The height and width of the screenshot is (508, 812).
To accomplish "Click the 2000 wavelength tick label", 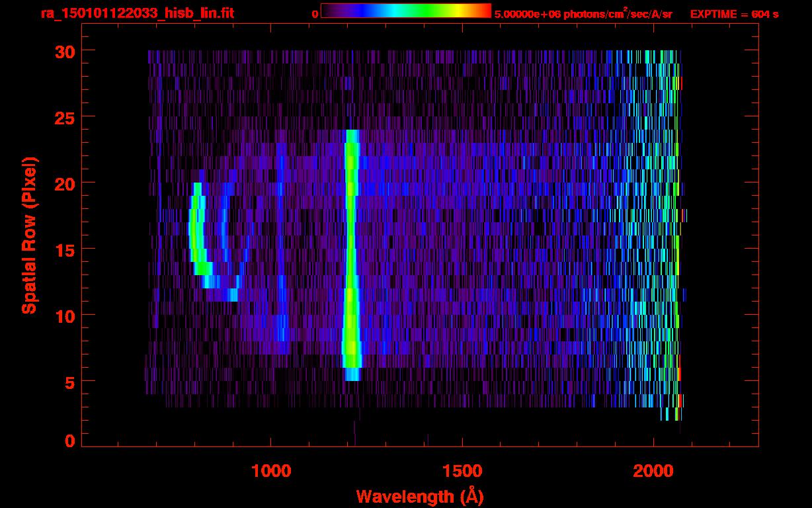I will pyautogui.click(x=653, y=471).
